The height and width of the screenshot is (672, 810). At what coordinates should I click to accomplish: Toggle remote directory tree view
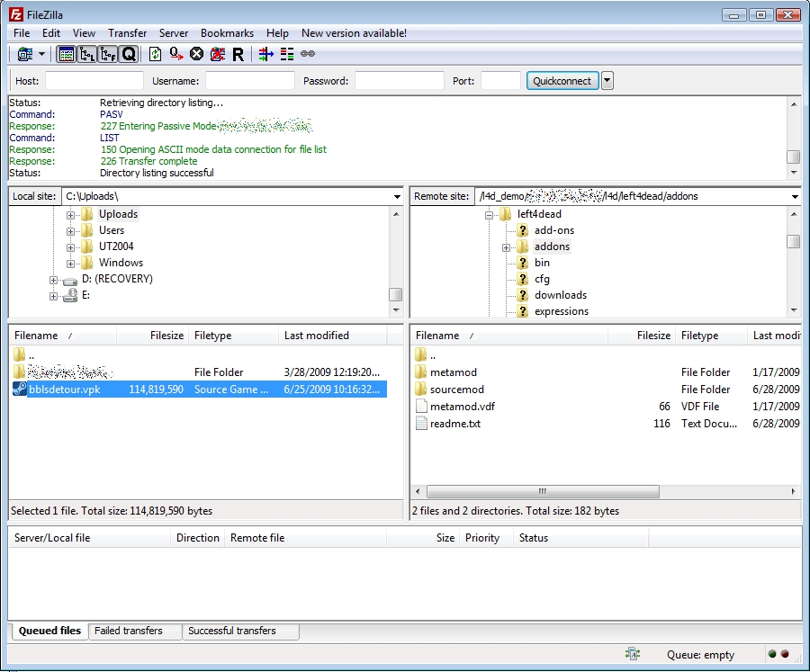click(x=107, y=54)
